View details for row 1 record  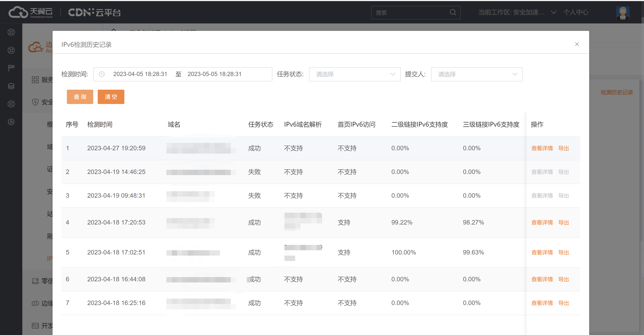point(542,148)
